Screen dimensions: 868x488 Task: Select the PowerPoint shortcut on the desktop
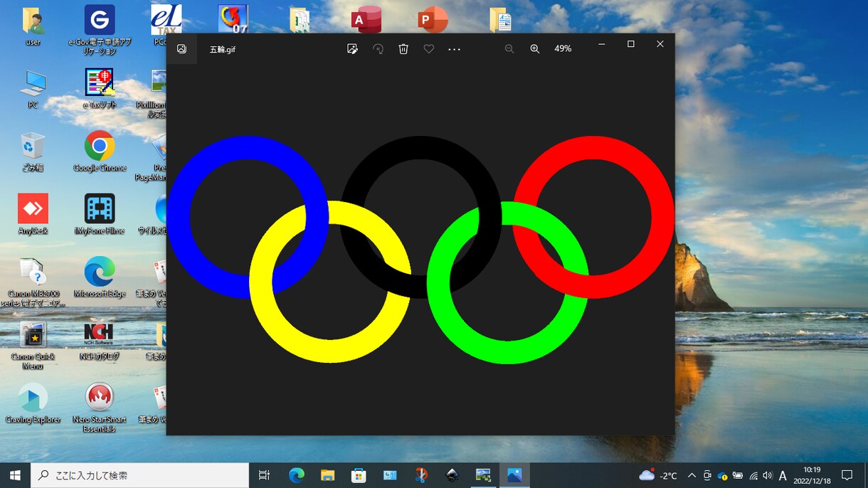433,19
